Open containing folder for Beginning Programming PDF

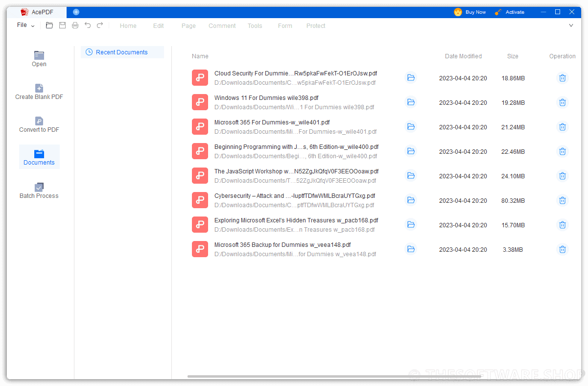pyautogui.click(x=411, y=151)
